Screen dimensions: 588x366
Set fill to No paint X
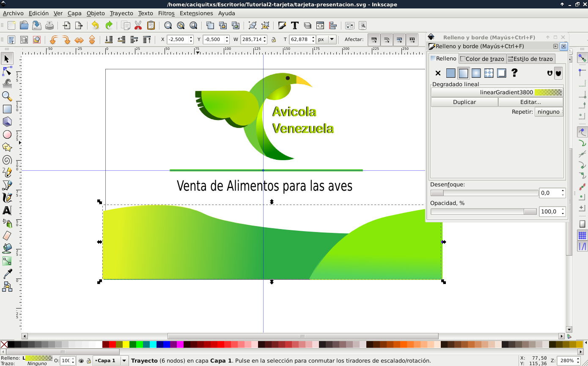pos(438,73)
